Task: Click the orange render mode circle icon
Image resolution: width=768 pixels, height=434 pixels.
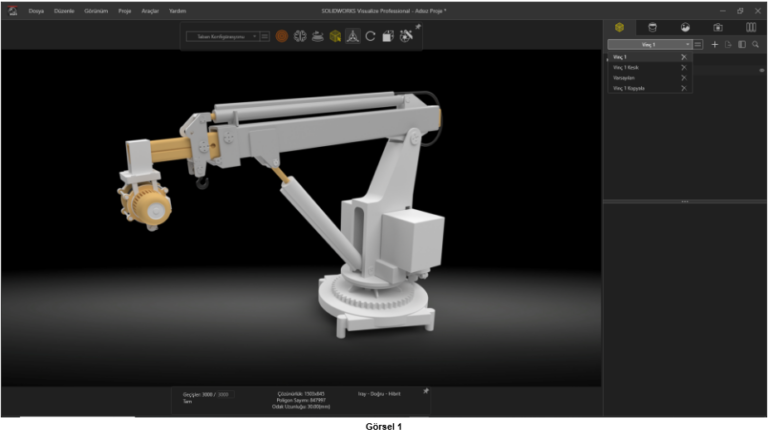Action: tap(283, 36)
